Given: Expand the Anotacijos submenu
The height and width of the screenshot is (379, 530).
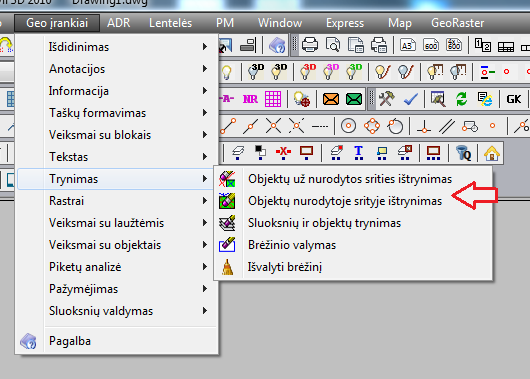Looking at the screenshot, I should coord(117,69).
